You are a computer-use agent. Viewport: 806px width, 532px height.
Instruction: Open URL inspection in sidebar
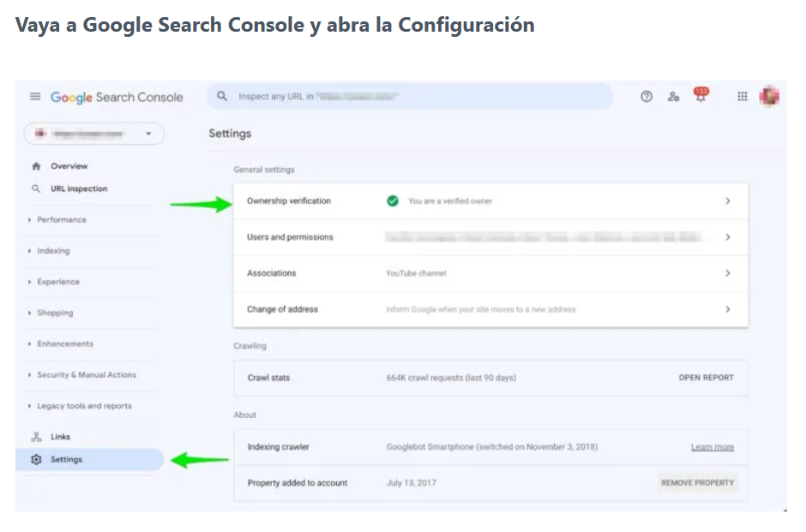tap(79, 188)
